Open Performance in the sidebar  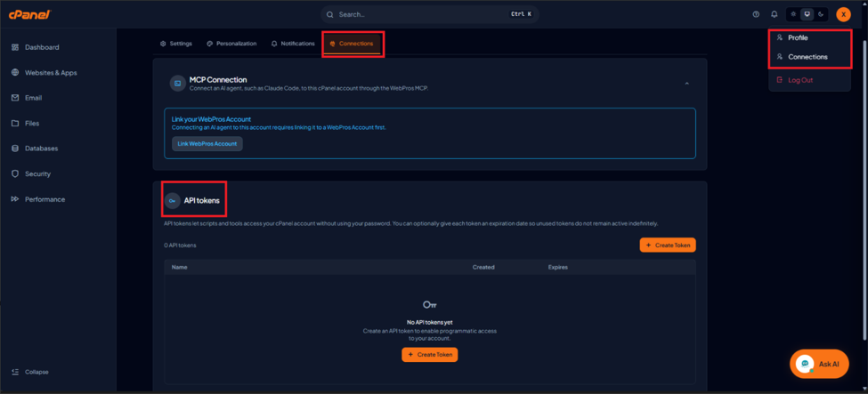37,199
